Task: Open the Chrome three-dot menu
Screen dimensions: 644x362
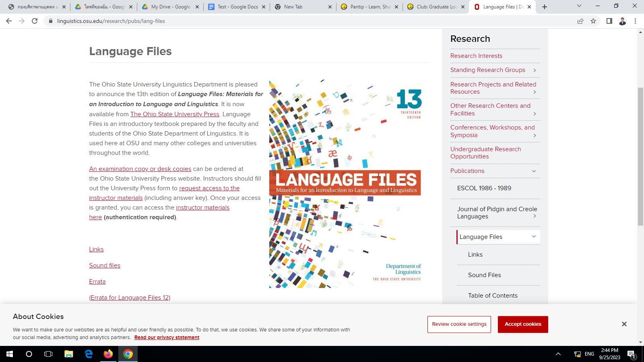Action: click(636, 21)
